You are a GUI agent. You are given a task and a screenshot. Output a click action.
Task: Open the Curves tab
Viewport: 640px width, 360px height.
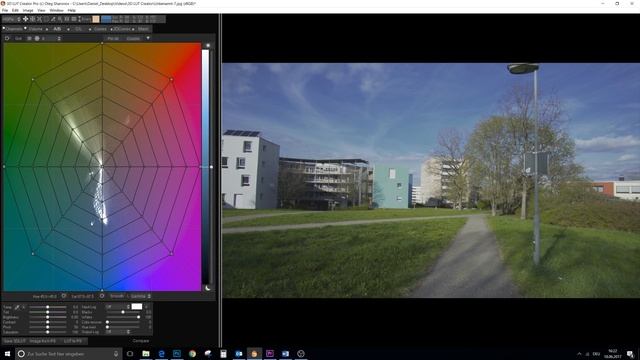(100, 29)
